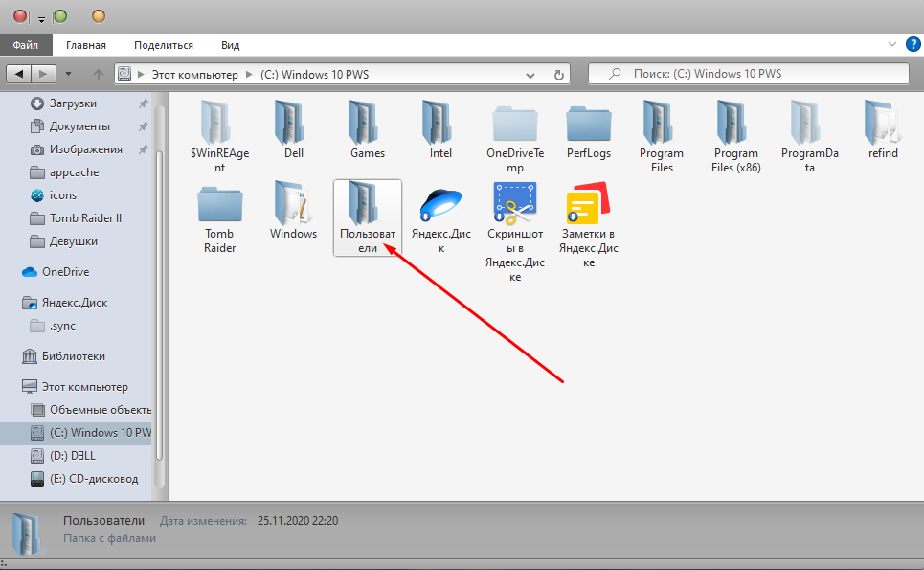Select appcache in the navigation pane
The image size is (924, 570).
point(75,172)
